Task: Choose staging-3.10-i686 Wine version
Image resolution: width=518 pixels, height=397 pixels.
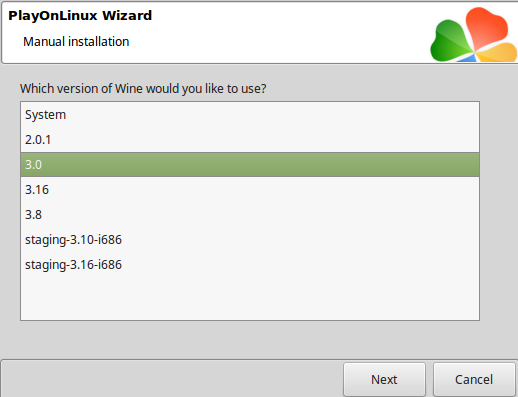Action: click(x=250, y=240)
